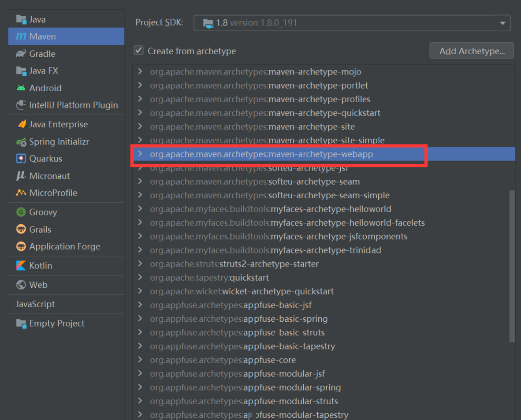Select appfuse-modular-spring row

pos(324,387)
